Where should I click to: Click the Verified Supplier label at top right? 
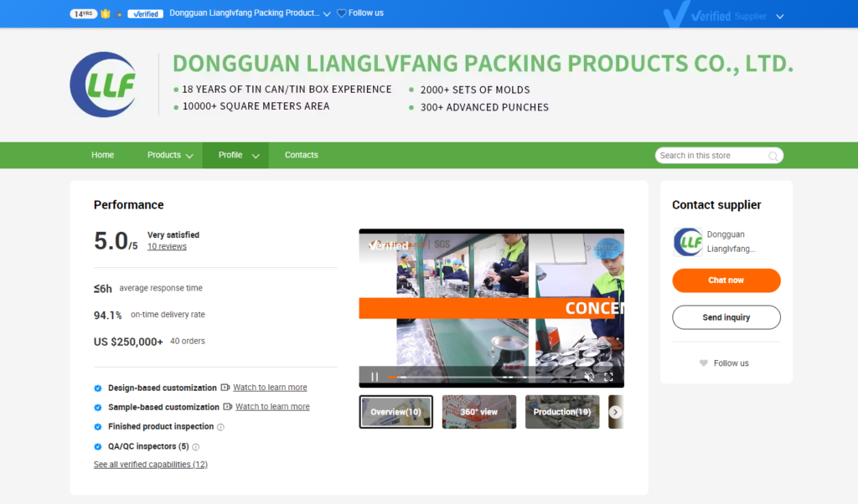click(x=728, y=17)
